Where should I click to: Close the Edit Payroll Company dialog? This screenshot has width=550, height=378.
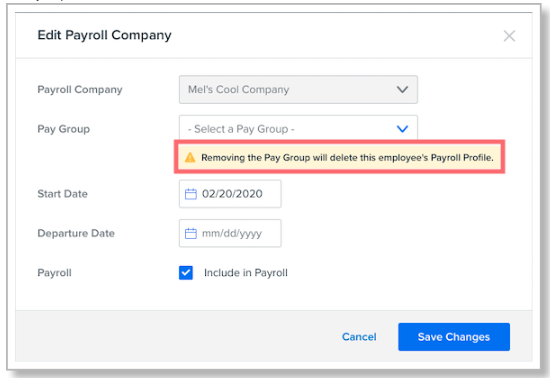pyautogui.click(x=509, y=36)
